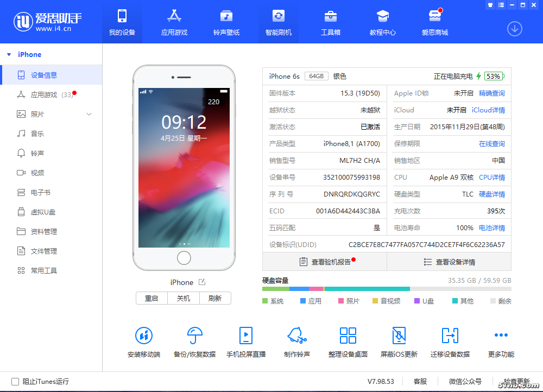Open the 电池详情 battery details link
This screenshot has height=392, width=543.
(x=491, y=228)
